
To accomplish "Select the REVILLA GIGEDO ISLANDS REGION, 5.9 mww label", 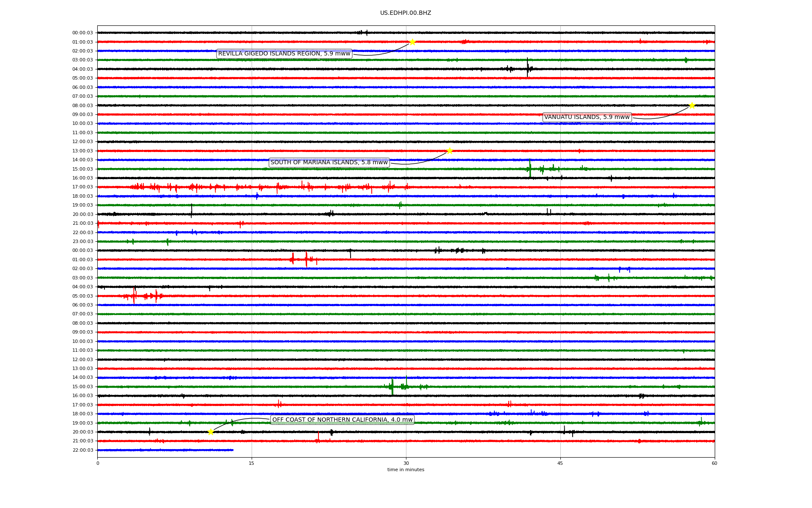I will tap(284, 54).
